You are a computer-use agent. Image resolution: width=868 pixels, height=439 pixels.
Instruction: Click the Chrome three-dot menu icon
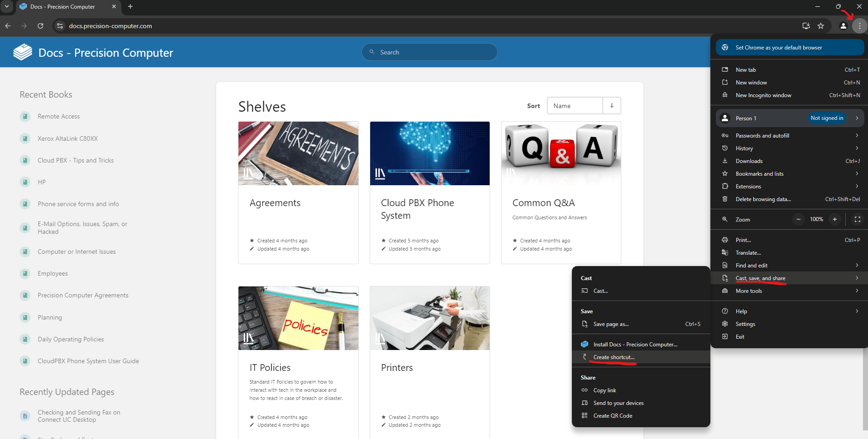click(x=859, y=26)
